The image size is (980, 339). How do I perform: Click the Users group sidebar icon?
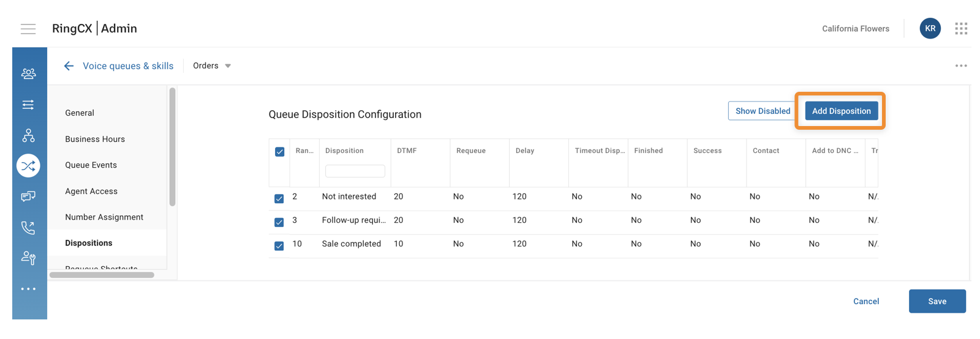point(28,73)
